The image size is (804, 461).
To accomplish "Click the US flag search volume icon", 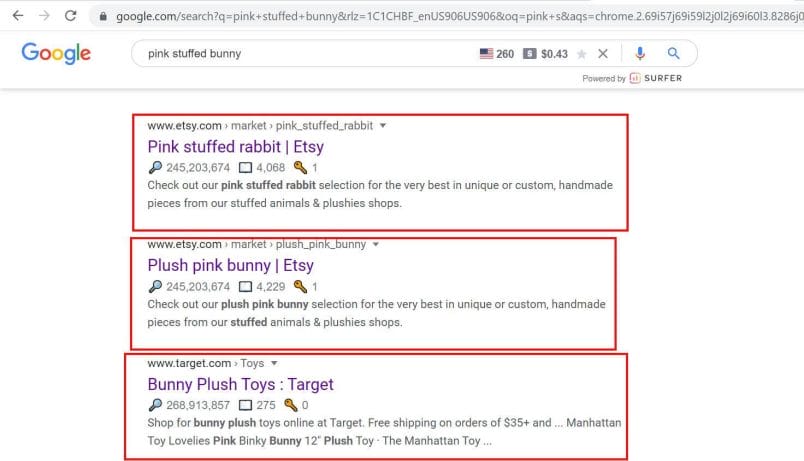I will coord(486,53).
